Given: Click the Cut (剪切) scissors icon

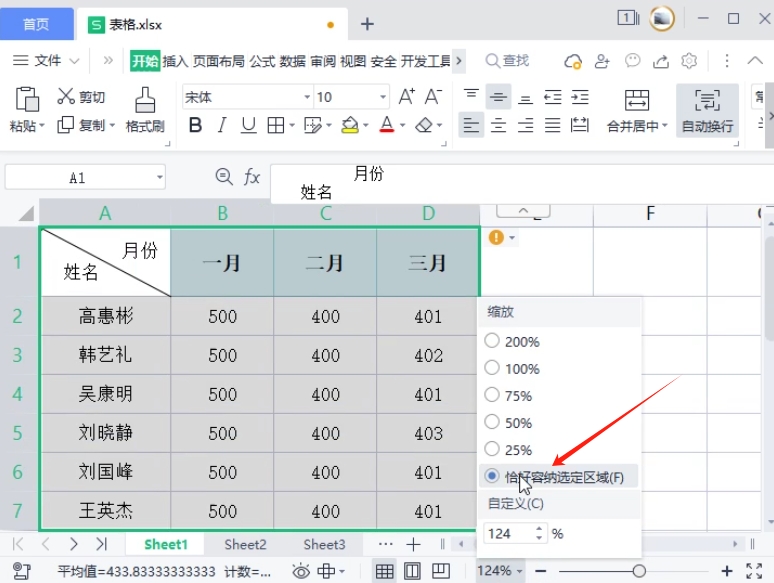Looking at the screenshot, I should tap(67, 97).
